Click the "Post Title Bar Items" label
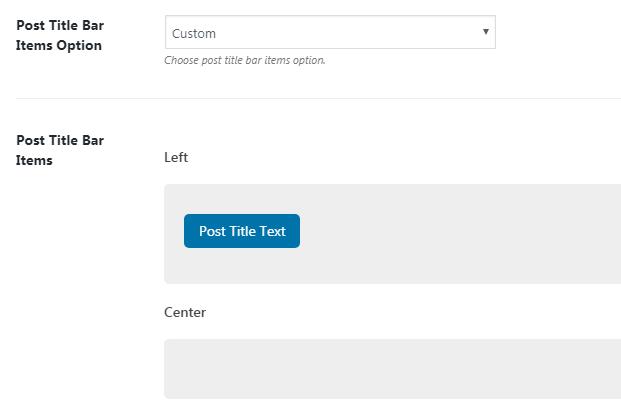Viewport: 621px width, 407px height. [60, 150]
